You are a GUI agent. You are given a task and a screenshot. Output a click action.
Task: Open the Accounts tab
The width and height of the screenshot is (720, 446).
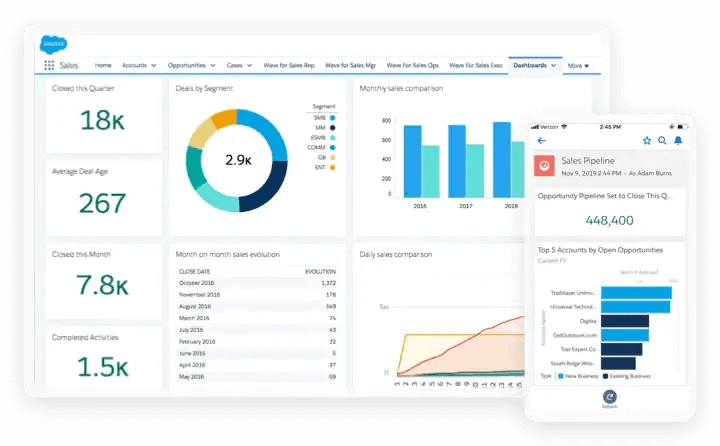click(134, 65)
